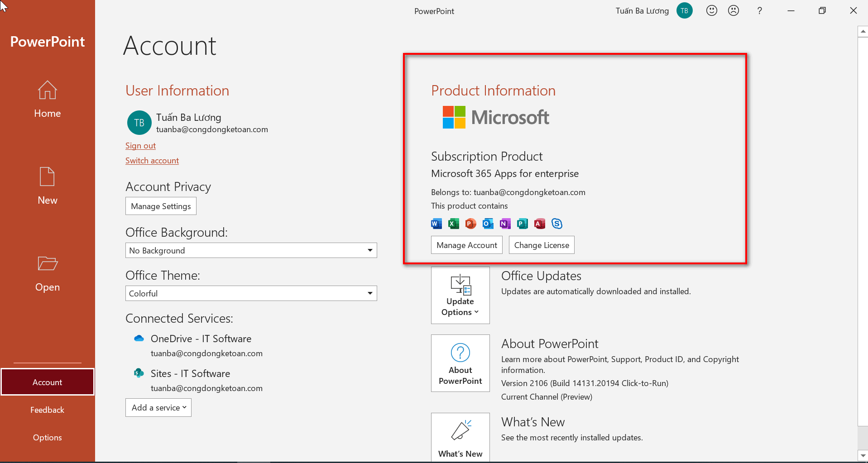
Task: Click the OneNote app icon
Action: pyautogui.click(x=505, y=224)
